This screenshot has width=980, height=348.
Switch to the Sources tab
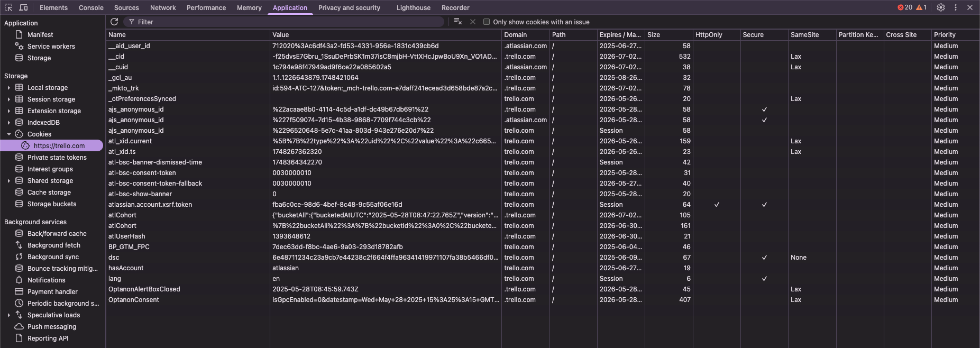[126, 7]
